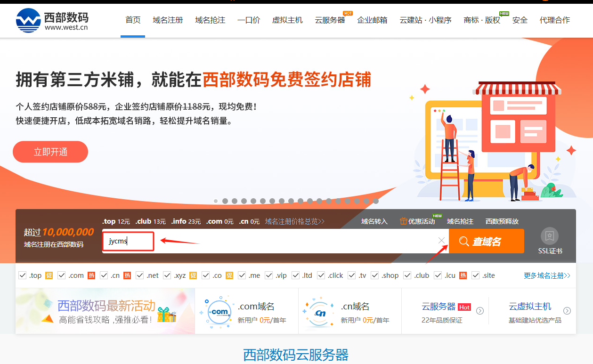This screenshot has height=364, width=593.
Task: Uncheck the .site domain checkbox
Action: coord(476,275)
